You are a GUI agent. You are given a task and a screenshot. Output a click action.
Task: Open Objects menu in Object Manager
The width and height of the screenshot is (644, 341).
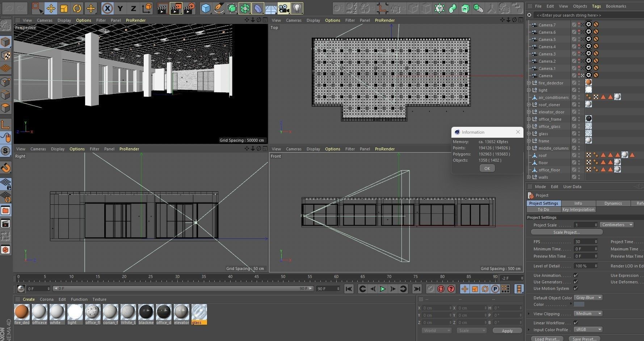(580, 6)
